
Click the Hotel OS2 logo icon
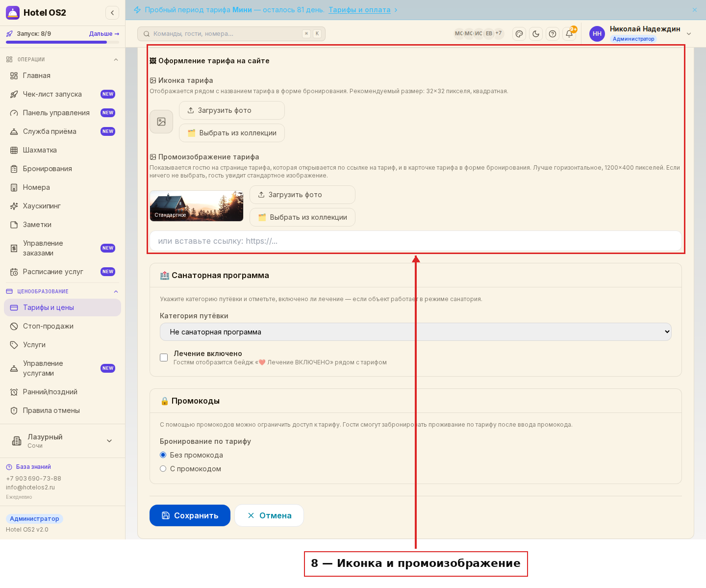tap(13, 13)
